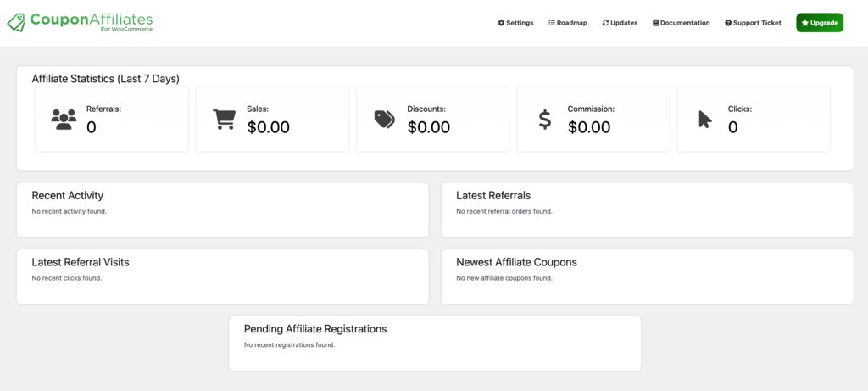Click the Commission dollar sign icon
This screenshot has height=391, width=868.
tap(545, 120)
